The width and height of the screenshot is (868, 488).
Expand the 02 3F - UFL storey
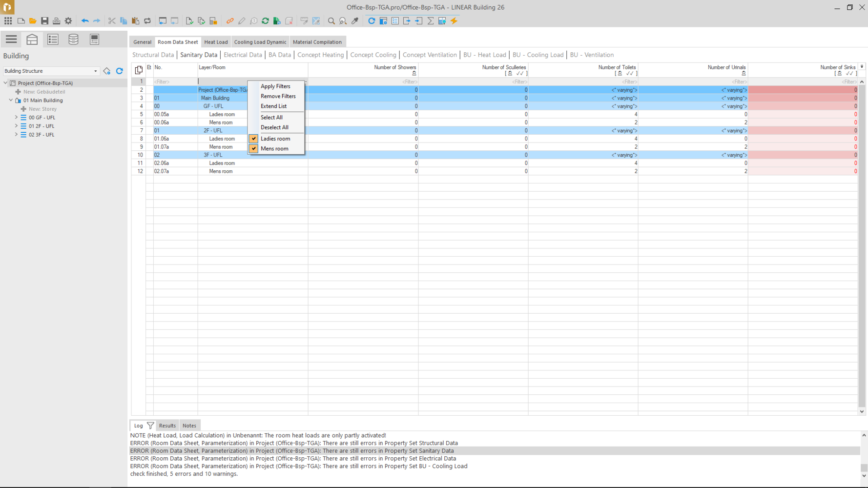16,135
